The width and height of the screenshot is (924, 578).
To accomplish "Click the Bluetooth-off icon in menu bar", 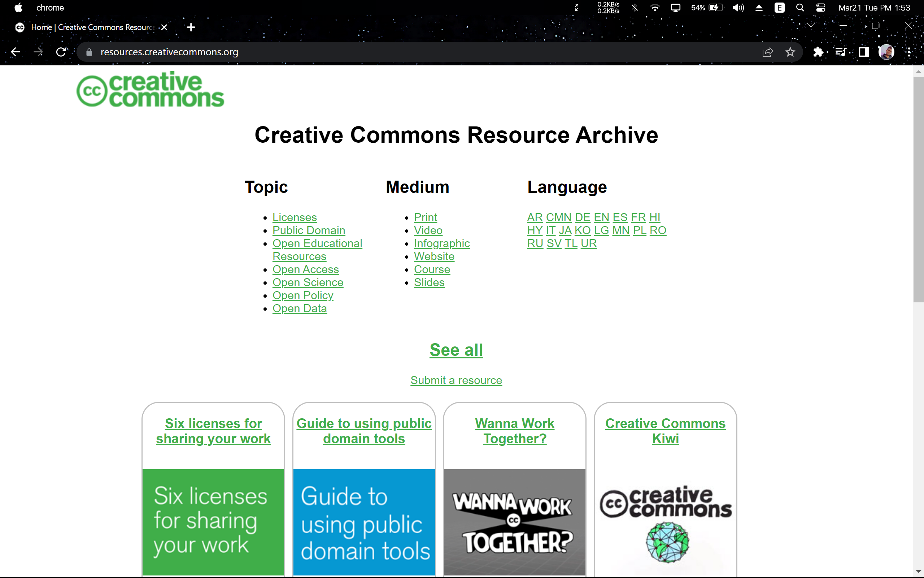I will 635,8.
